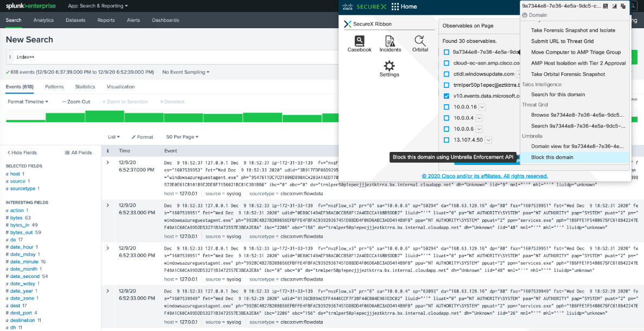Launch the Orbital icon
The image size is (644, 331).
(x=420, y=41)
